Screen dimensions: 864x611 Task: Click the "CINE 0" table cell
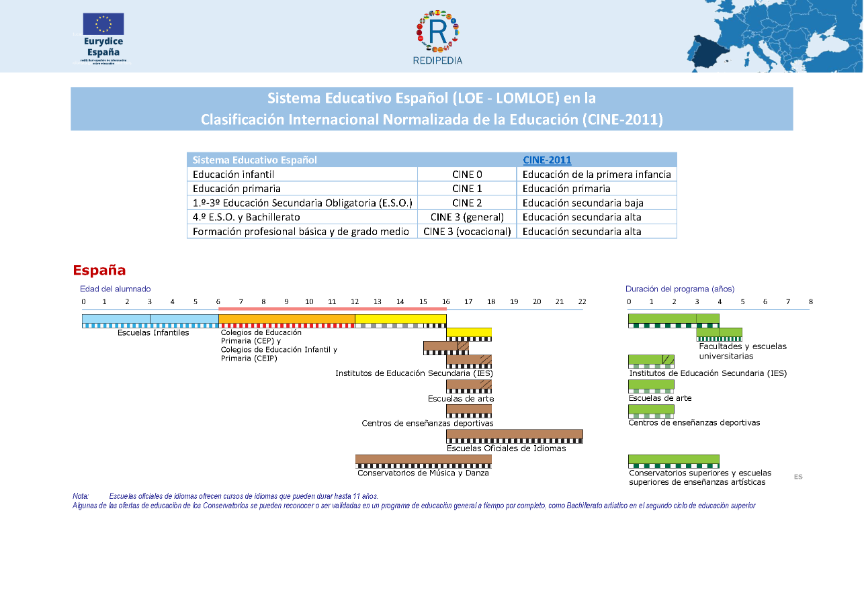tap(467, 174)
